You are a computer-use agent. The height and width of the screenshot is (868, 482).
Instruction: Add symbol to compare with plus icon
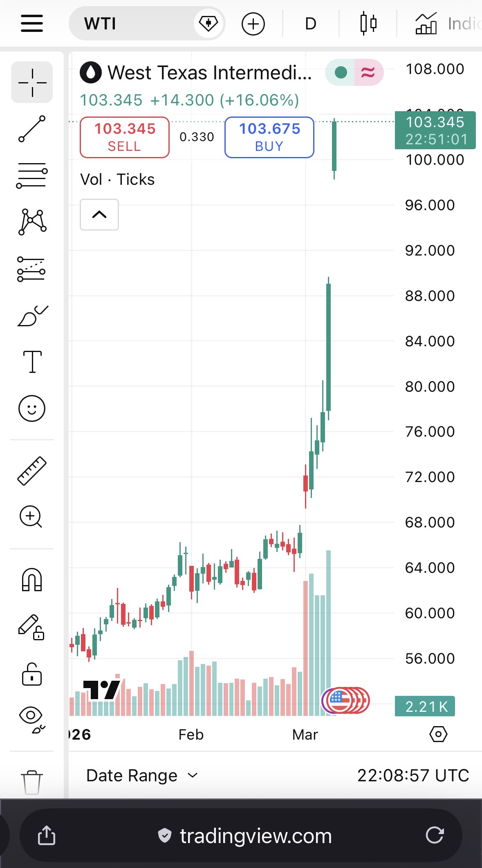(x=253, y=24)
